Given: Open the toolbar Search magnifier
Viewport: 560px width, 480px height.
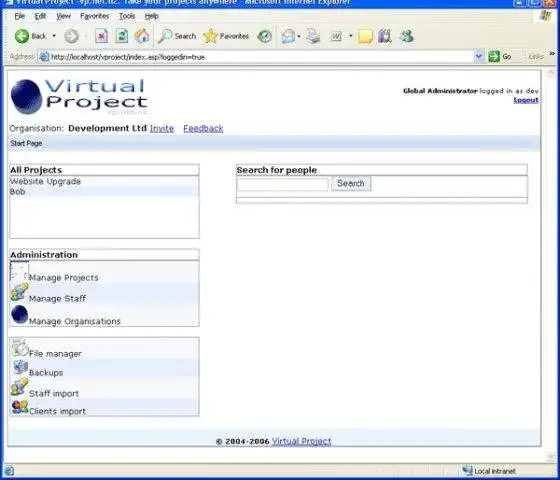Looking at the screenshot, I should 165,36.
